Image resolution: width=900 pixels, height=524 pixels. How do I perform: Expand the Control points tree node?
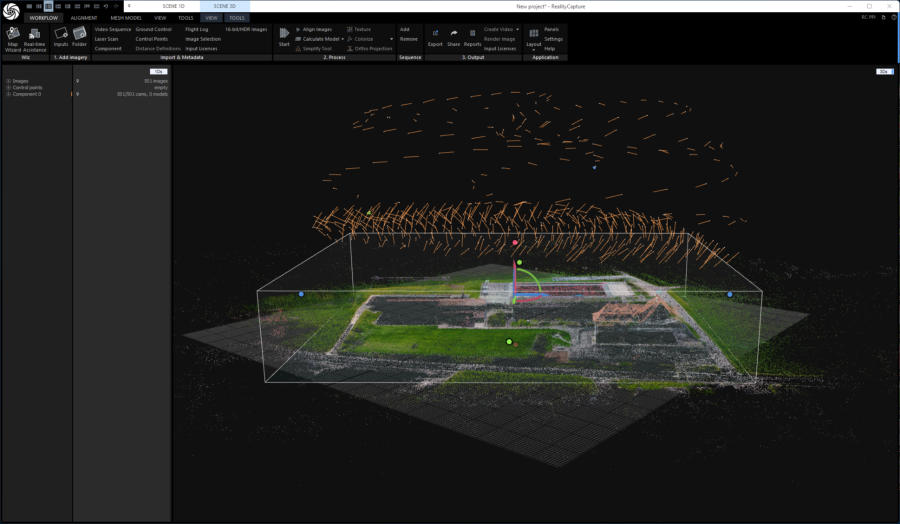pos(8,87)
